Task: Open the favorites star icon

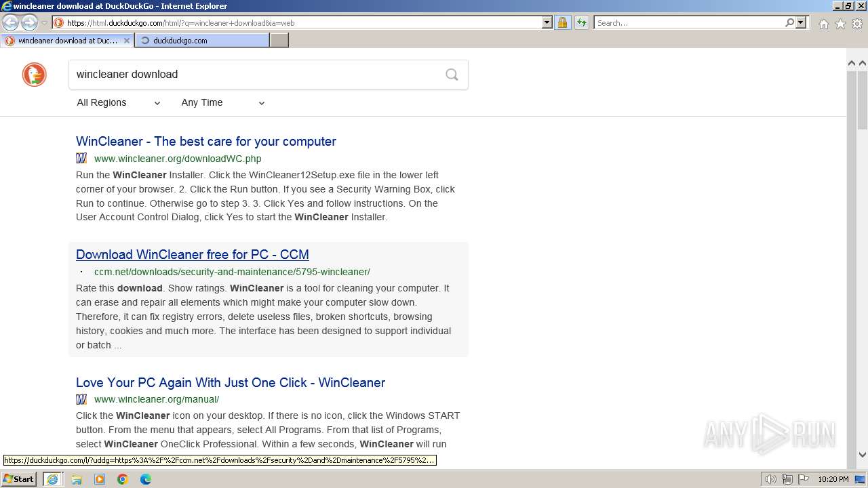Action: [x=840, y=23]
